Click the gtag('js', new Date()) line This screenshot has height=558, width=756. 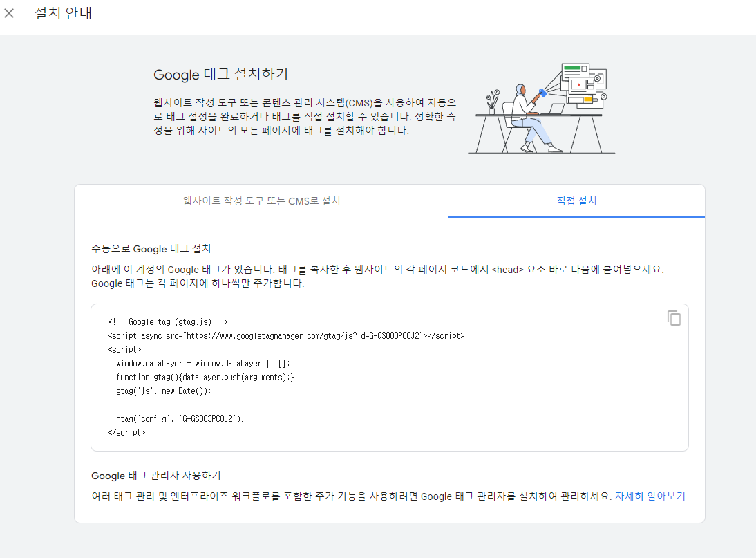click(164, 391)
